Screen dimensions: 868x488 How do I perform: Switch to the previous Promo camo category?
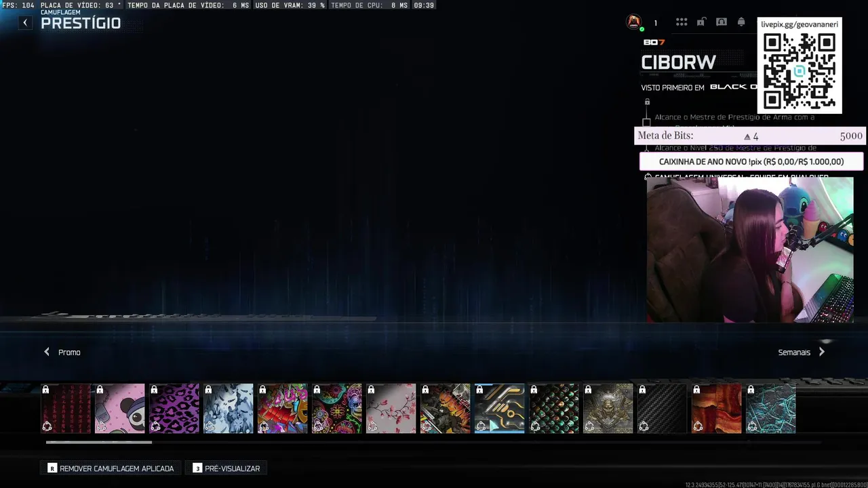62,352
